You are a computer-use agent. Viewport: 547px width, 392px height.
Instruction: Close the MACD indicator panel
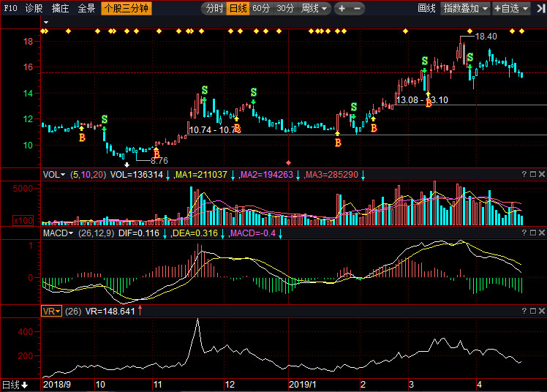tap(542, 233)
